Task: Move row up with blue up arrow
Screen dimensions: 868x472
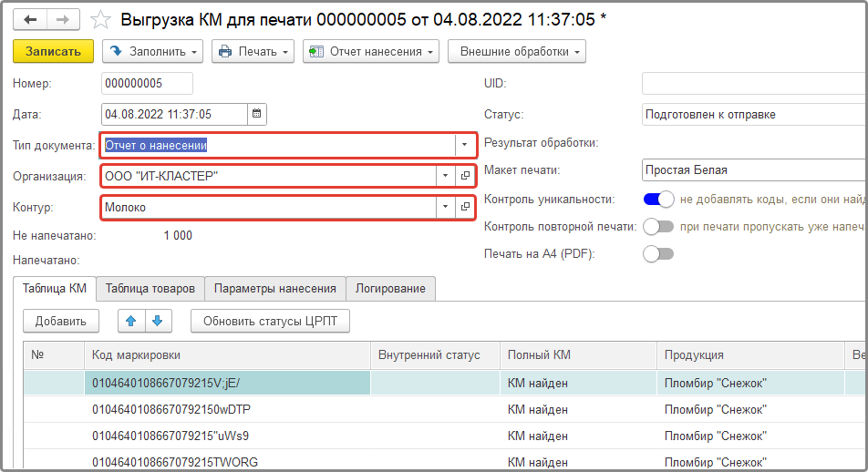Action: (x=131, y=321)
